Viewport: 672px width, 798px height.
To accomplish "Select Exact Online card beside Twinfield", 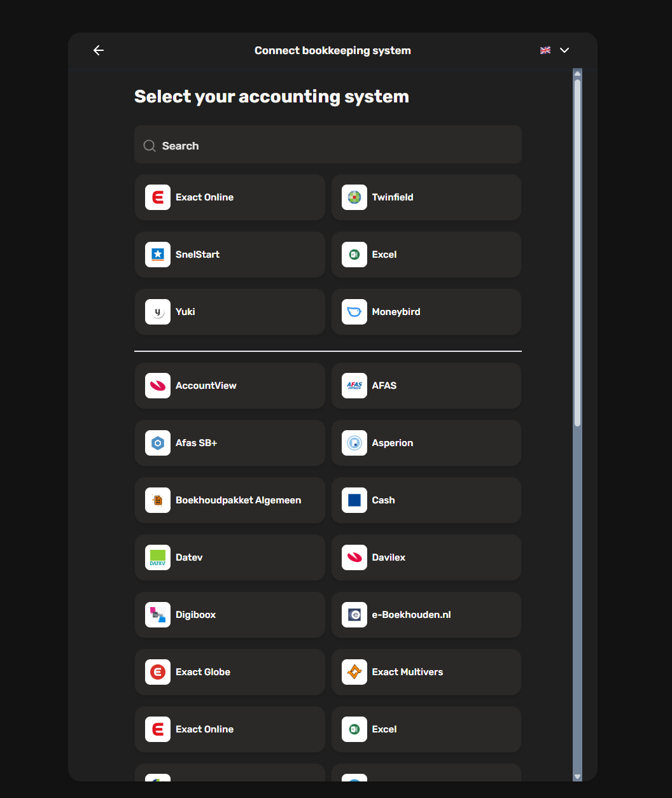I will click(230, 197).
